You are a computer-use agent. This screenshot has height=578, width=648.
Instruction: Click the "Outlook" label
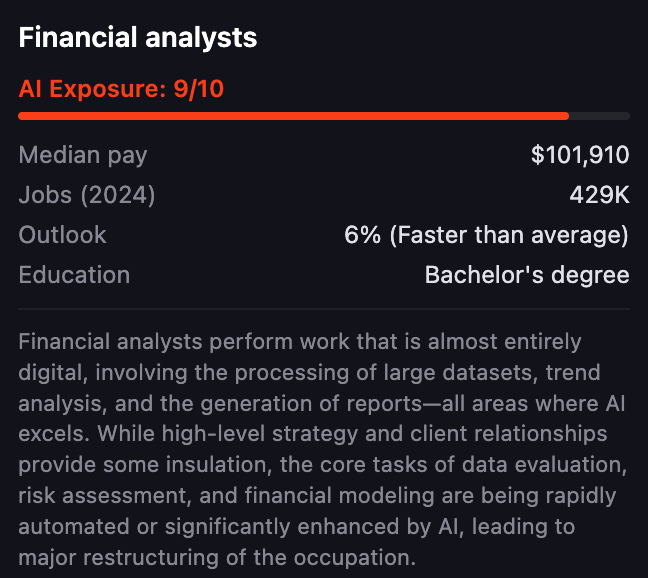[x=62, y=235]
